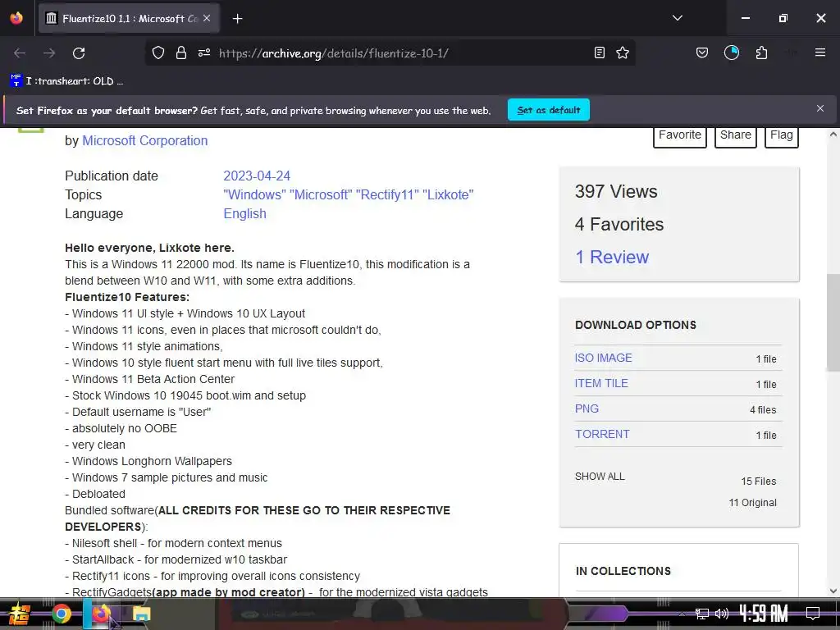
Task: Click the '397 Views' text
Action: 616,191
